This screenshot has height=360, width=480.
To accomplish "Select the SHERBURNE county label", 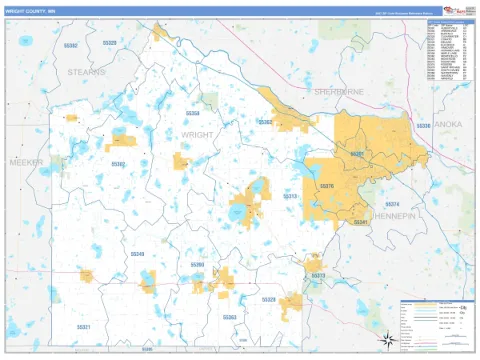I will (x=339, y=92).
